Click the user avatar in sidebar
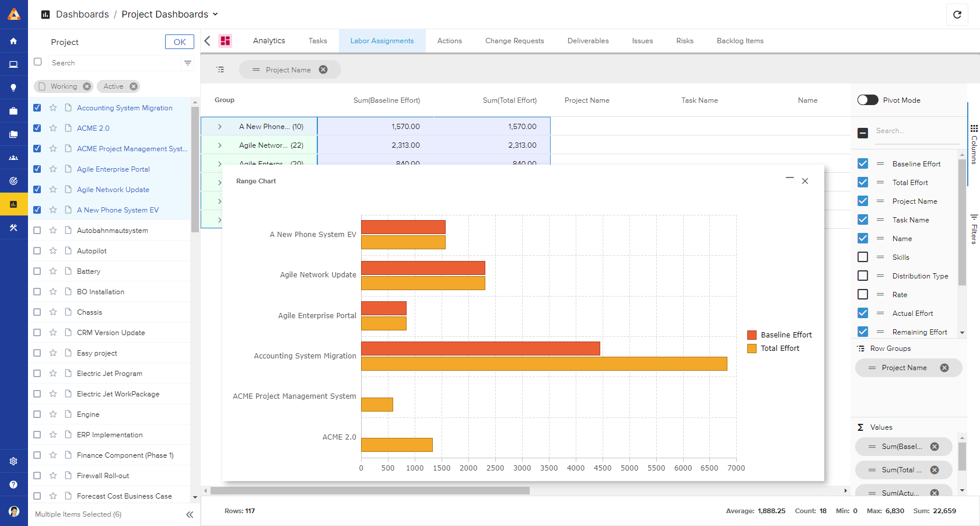The image size is (980, 526). click(x=14, y=511)
